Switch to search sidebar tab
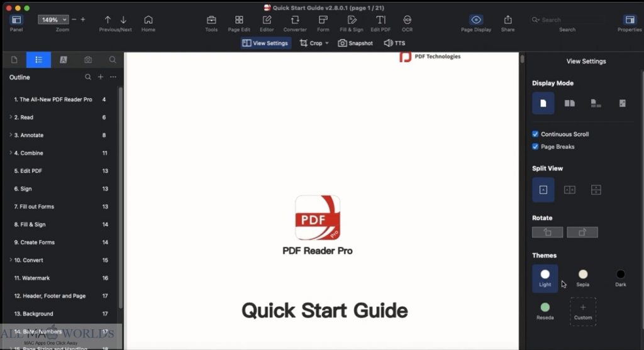The height and width of the screenshot is (350, 644). point(112,60)
